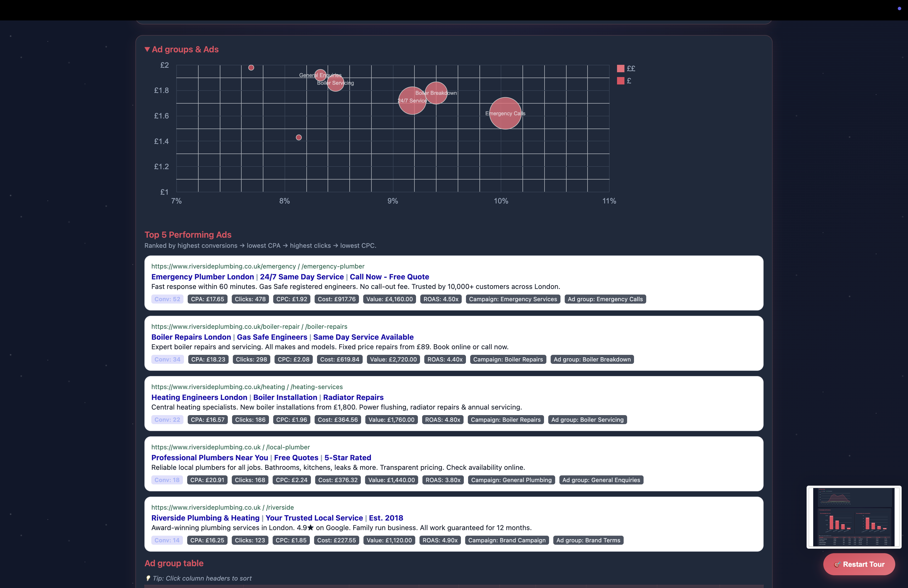908x588 pixels.
Task: Click Ad group: Brand Terms tag
Action: tap(588, 540)
